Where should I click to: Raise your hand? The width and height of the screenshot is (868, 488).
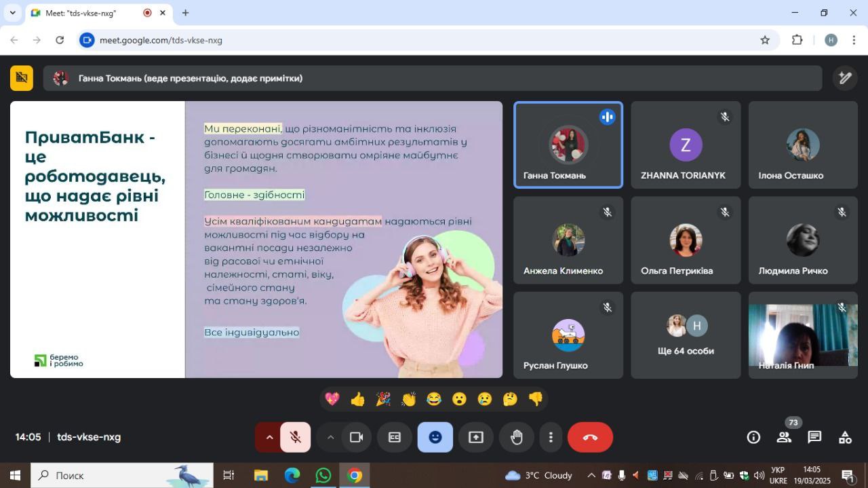(517, 437)
